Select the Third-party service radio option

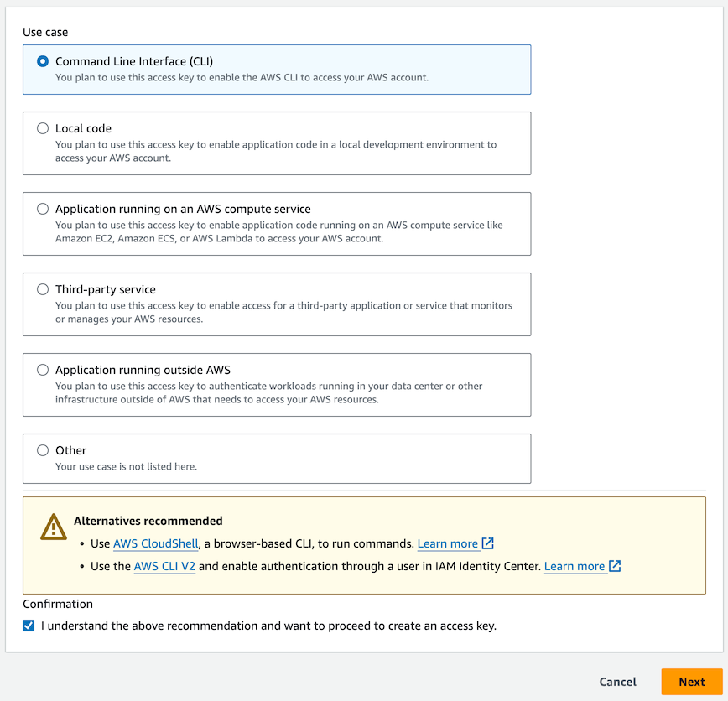click(43, 289)
